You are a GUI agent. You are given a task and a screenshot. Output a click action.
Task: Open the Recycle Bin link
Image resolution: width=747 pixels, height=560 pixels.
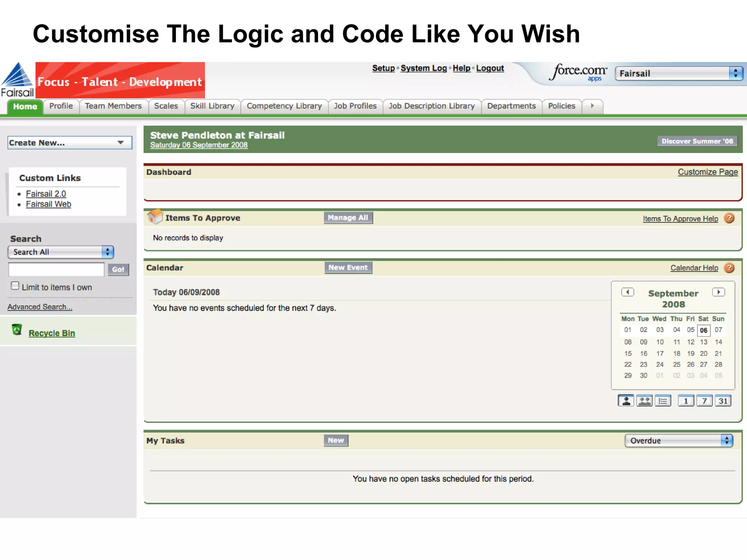pos(52,333)
